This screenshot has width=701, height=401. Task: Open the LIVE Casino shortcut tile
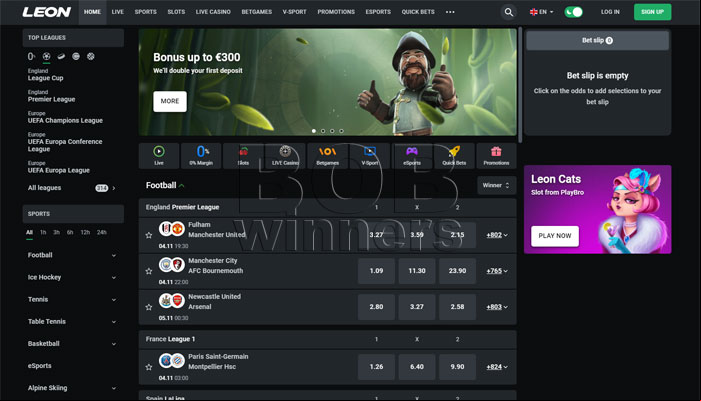[x=285, y=156]
